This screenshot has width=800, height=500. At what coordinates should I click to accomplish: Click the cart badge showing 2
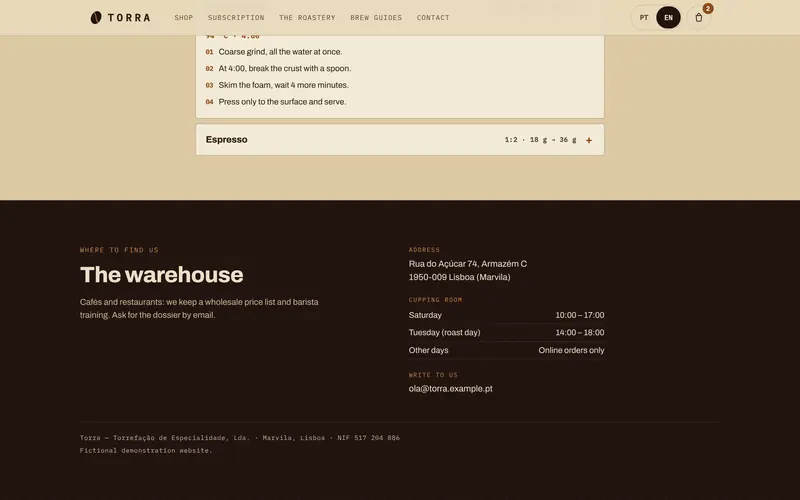pos(708,9)
